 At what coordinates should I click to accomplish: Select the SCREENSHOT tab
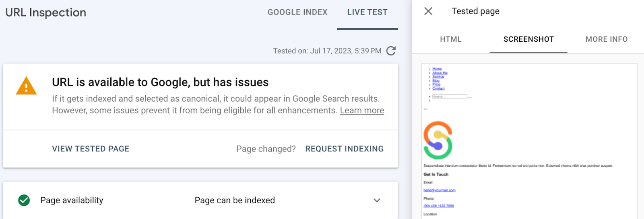[x=528, y=39]
